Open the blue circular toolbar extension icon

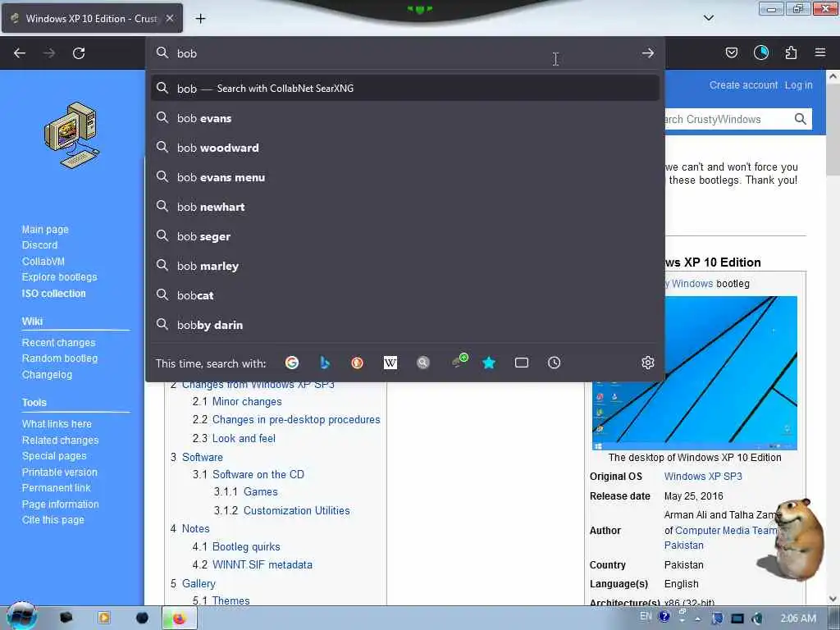click(760, 52)
